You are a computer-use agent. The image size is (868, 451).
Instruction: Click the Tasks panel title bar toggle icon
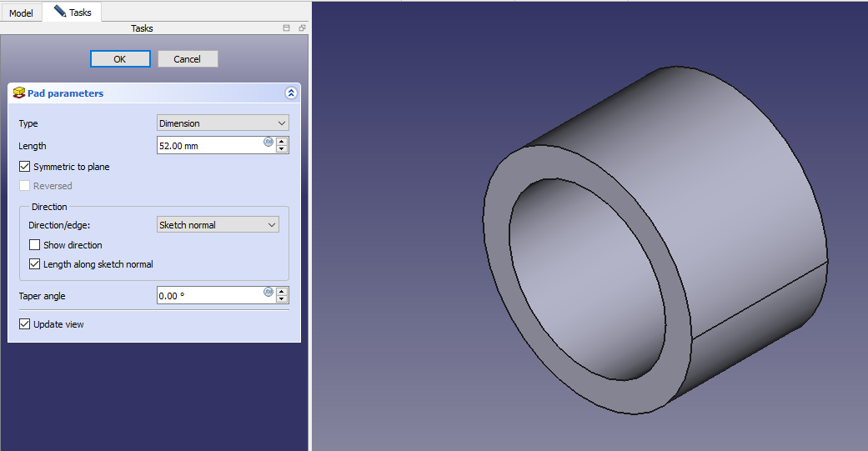(x=287, y=28)
